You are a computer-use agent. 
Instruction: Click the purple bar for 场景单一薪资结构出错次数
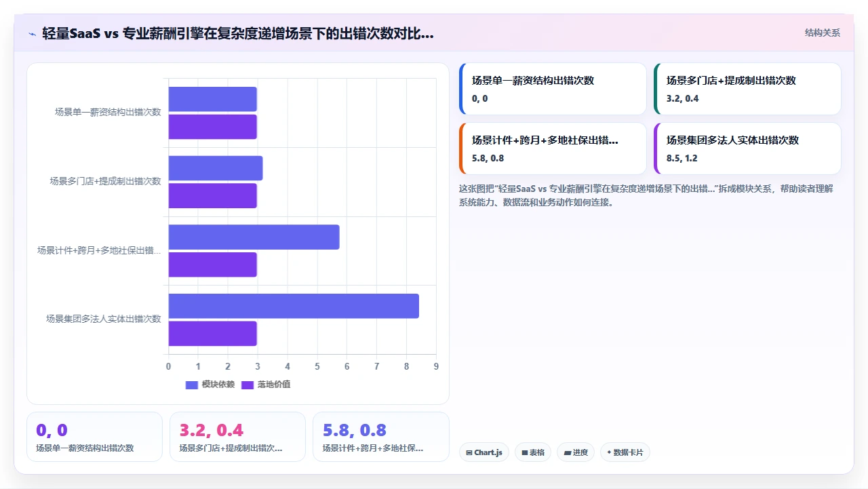(213, 127)
